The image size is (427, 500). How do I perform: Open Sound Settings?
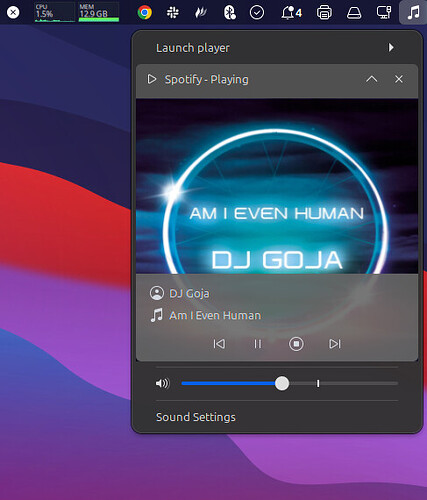click(x=277, y=417)
